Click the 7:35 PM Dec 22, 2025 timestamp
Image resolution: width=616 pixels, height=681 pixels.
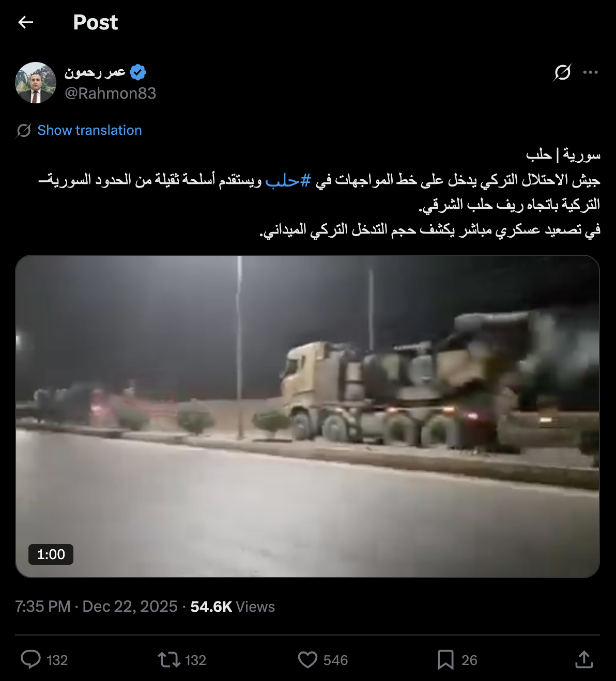(96, 607)
